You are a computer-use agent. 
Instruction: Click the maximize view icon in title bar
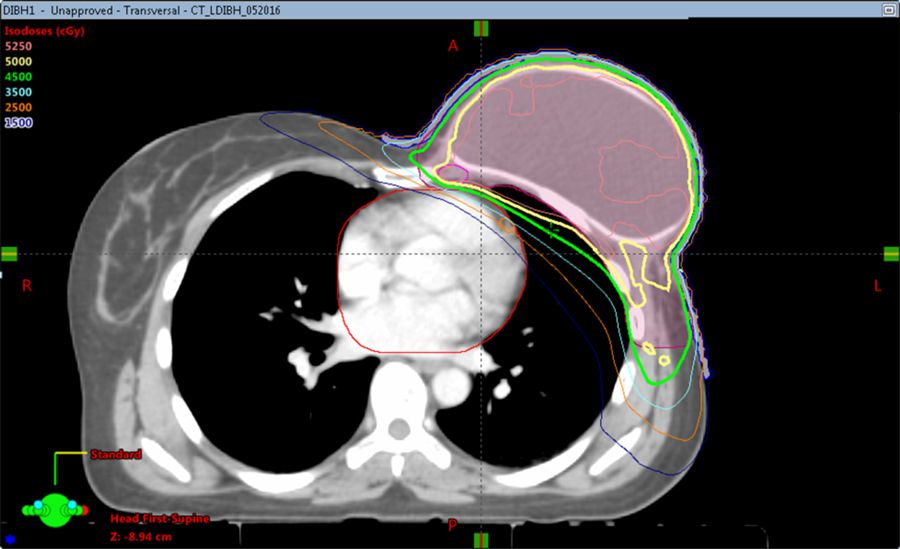887,8
